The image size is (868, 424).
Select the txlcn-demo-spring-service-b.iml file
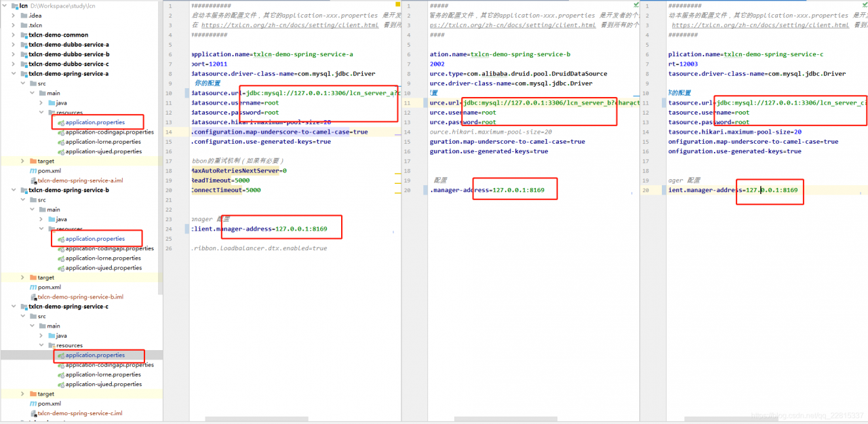click(80, 296)
